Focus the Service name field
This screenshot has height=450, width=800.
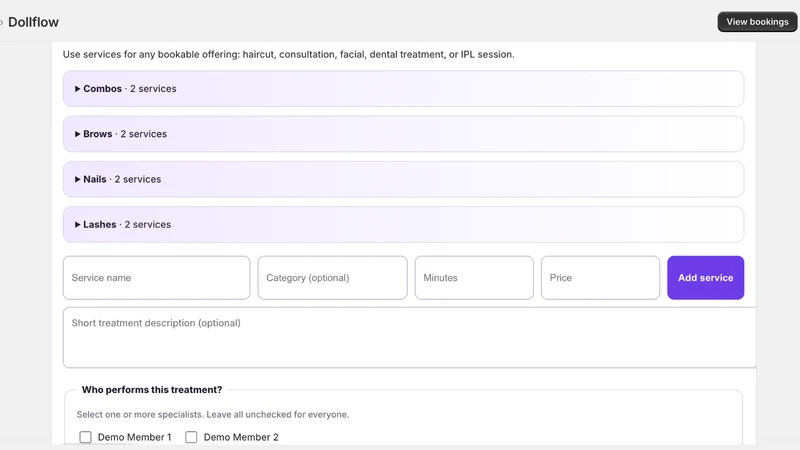click(157, 278)
